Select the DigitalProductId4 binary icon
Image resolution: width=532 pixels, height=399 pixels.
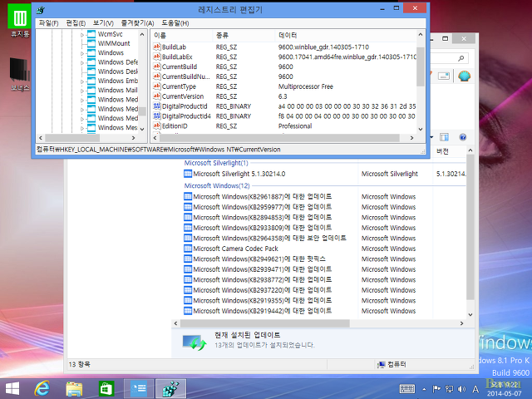tap(156, 116)
